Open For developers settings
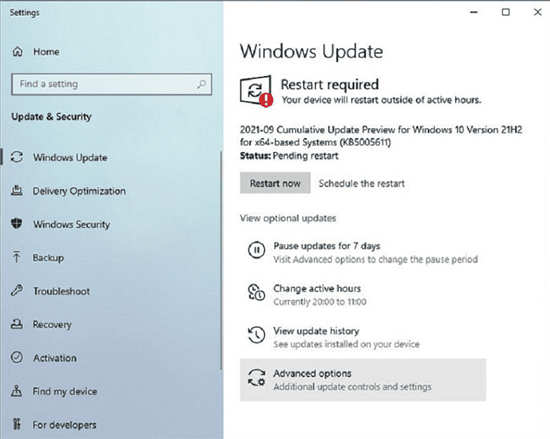The image size is (550, 439). coord(65,425)
